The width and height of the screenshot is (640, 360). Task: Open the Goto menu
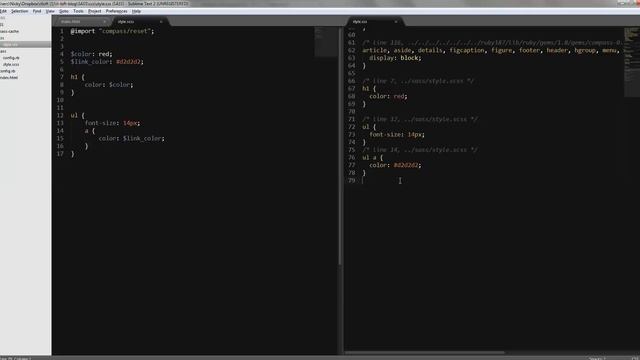click(x=64, y=11)
